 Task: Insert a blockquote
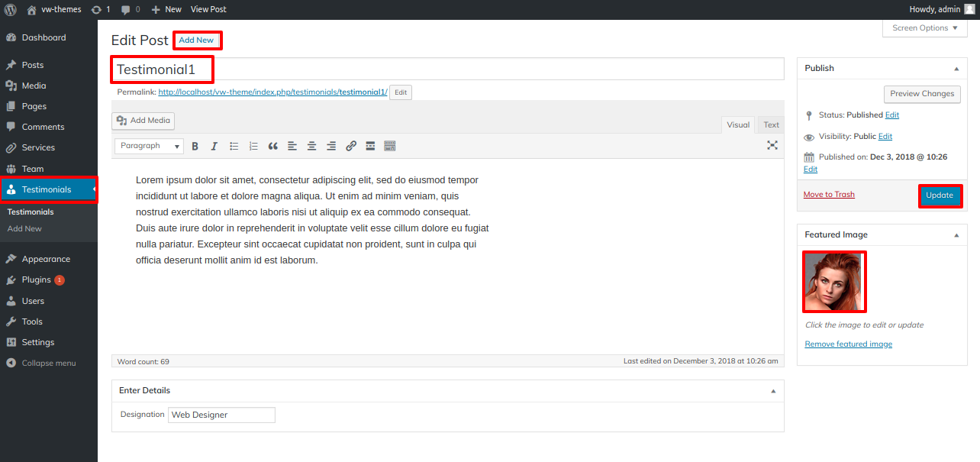[273, 146]
